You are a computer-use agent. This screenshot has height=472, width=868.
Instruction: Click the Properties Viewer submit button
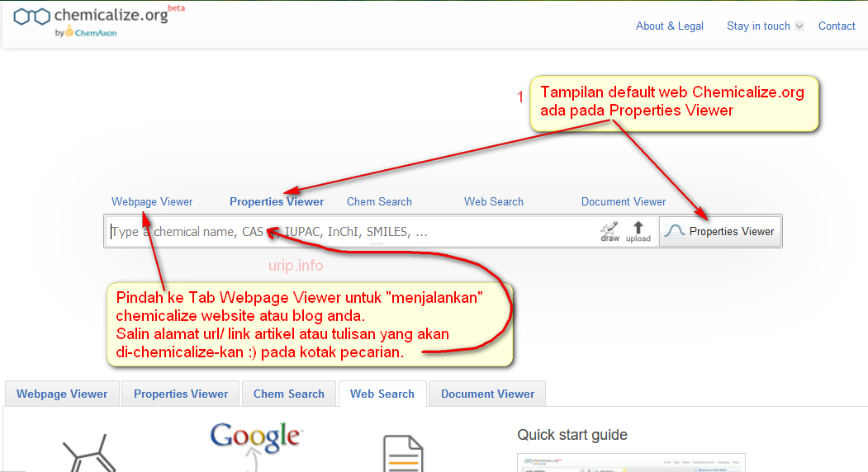720,231
